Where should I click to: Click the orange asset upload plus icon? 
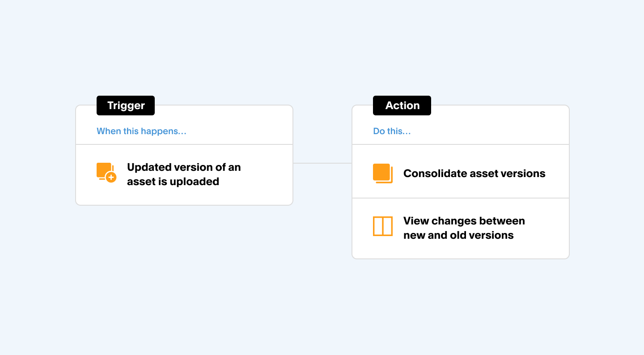tap(106, 173)
